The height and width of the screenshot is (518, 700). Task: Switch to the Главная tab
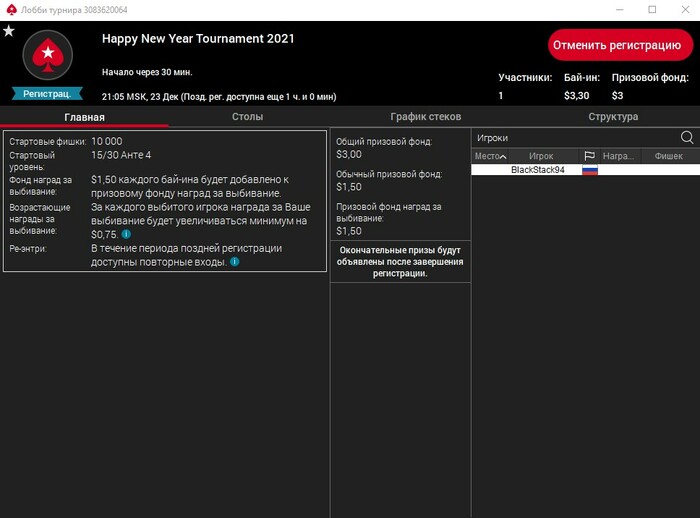84,117
